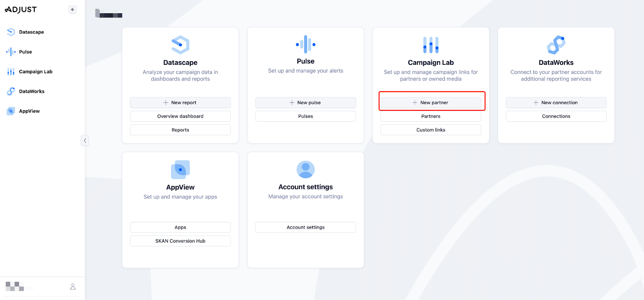Create a New pulse

pyautogui.click(x=305, y=102)
